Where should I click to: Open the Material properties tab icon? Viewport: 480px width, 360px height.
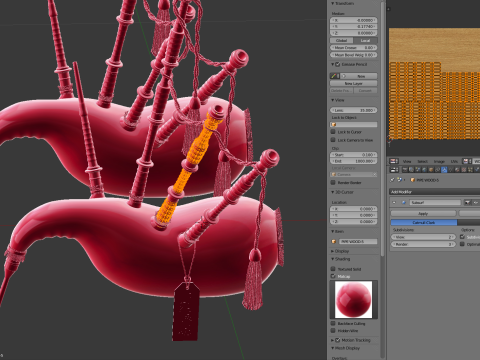(457, 170)
